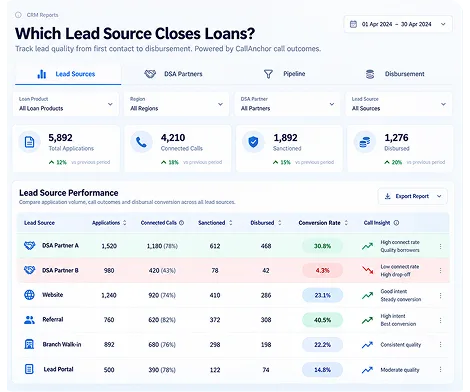The height and width of the screenshot is (392, 470).
Task: Open three-dot menu for Referral row
Action: coord(440,320)
